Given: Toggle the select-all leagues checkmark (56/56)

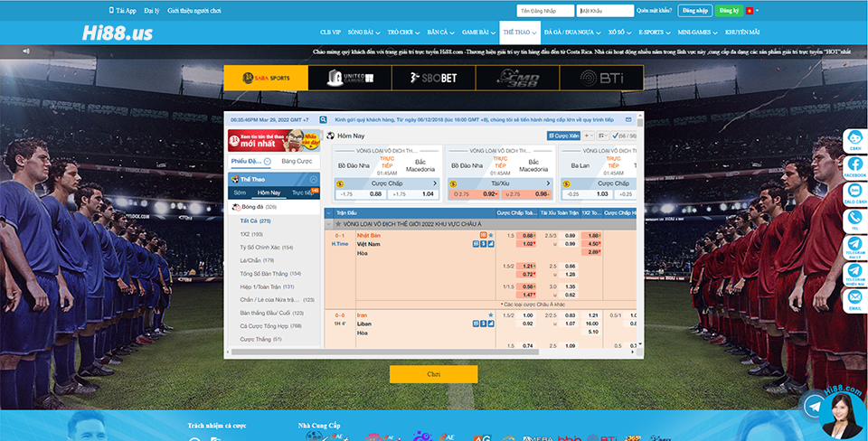Looking at the screenshot, I should click(623, 136).
